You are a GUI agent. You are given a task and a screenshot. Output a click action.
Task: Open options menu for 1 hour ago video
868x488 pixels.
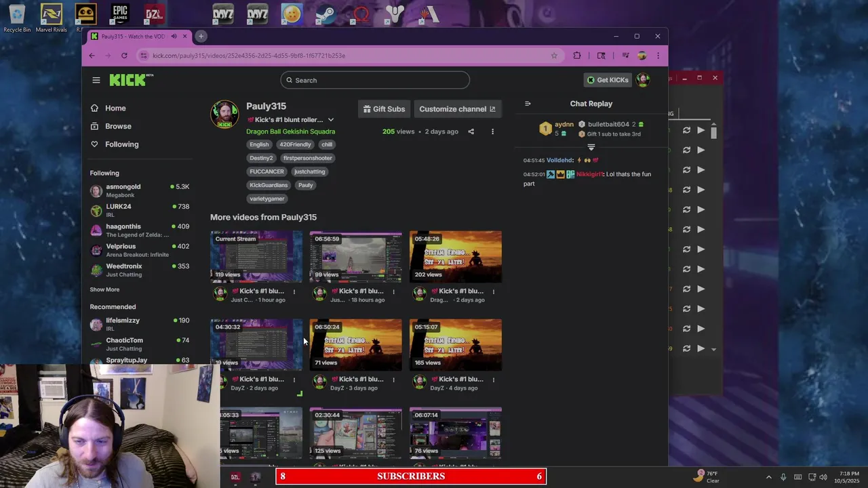(294, 291)
